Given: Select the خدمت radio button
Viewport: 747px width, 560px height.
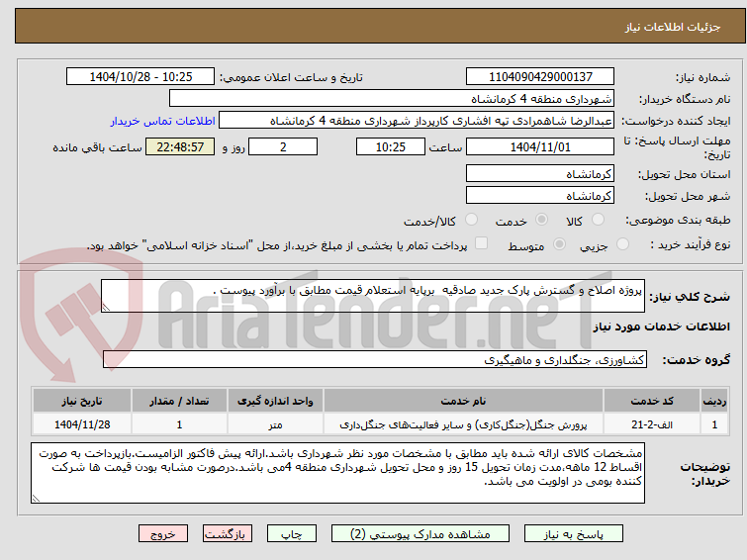Looking at the screenshot, I should pyautogui.click(x=541, y=220).
